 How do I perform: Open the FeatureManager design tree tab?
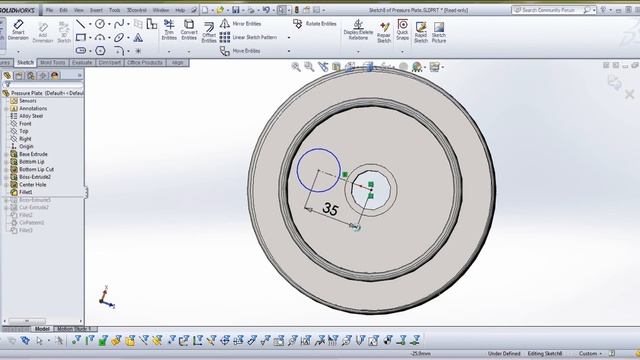7,76
